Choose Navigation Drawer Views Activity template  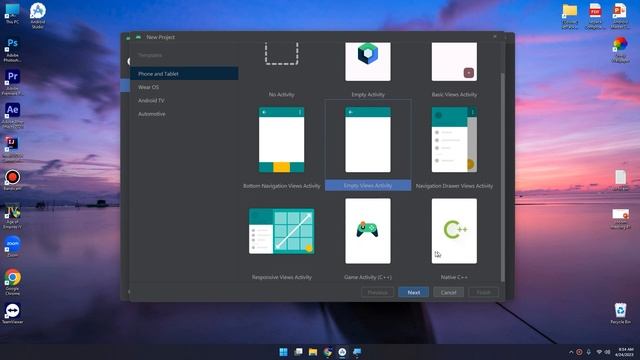(454, 140)
